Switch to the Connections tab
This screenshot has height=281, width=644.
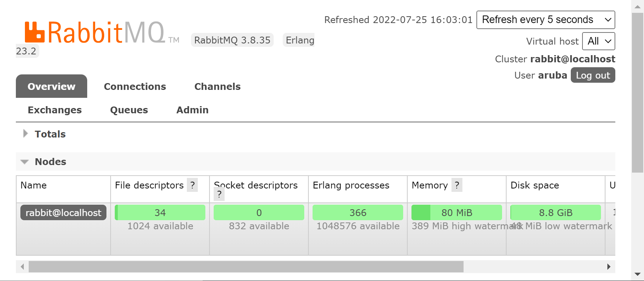coord(135,86)
